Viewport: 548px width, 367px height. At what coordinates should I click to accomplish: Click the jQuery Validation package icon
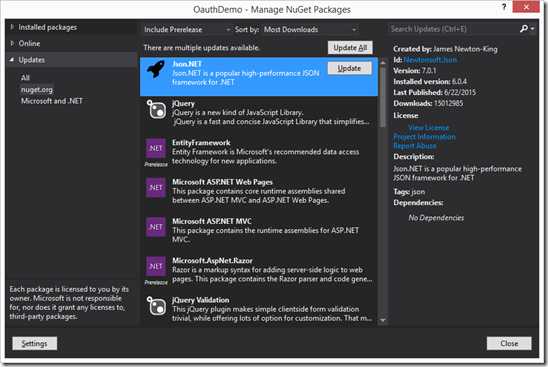[x=156, y=306]
